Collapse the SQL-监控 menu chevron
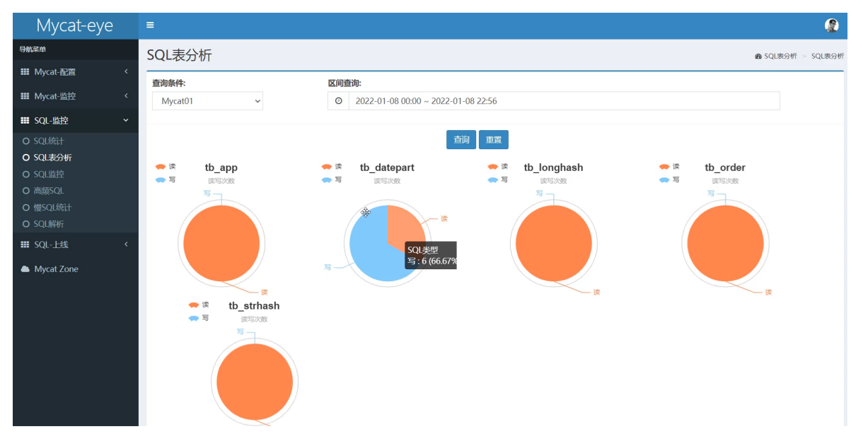 pyautogui.click(x=126, y=120)
